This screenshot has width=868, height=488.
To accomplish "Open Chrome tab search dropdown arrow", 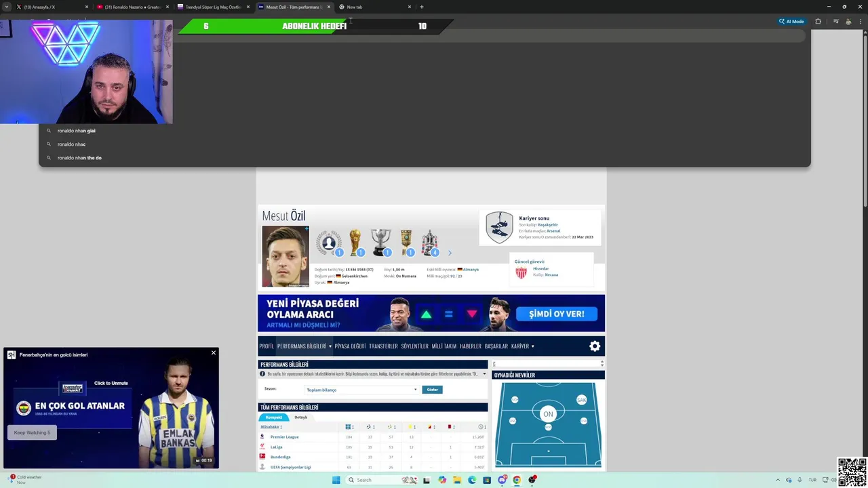I will click(7, 7).
